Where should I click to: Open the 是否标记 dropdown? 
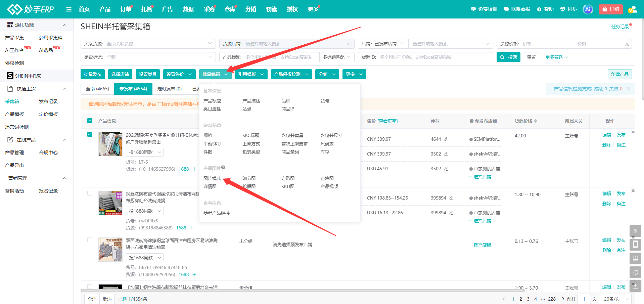pyautogui.click(x=148, y=57)
